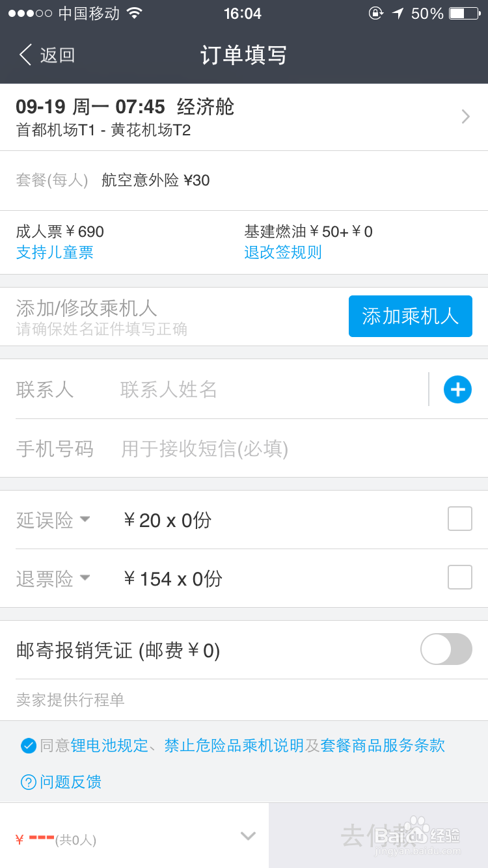The width and height of the screenshot is (488, 868).
Task: Open flight details chevron
Action: [466, 117]
